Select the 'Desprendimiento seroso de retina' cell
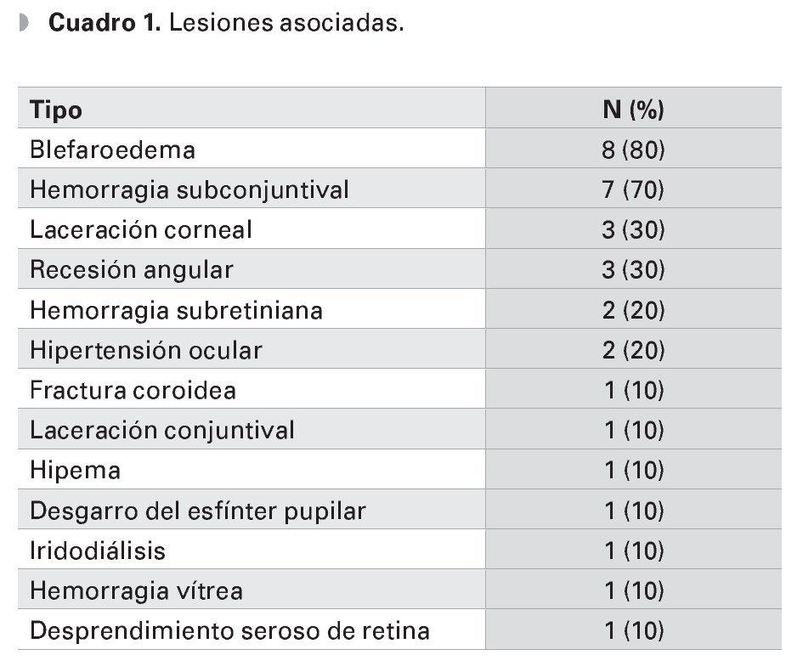Viewport: 803px width, 672px height. click(x=229, y=631)
